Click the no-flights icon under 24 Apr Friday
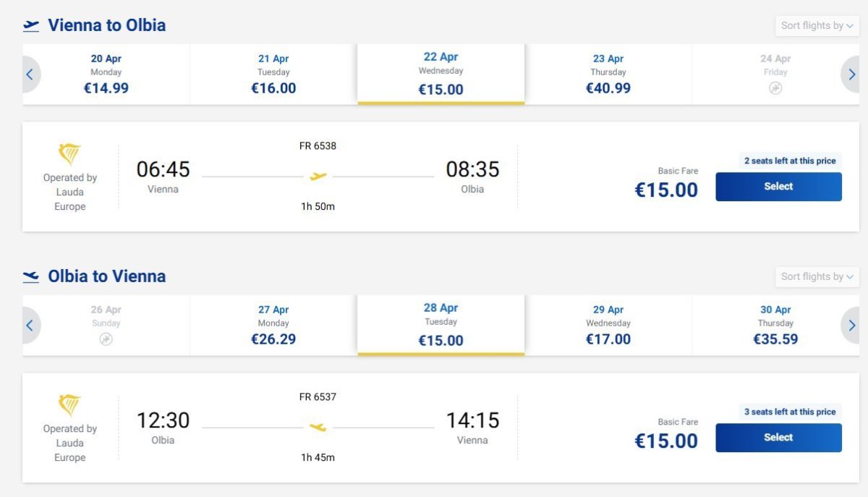This screenshot has width=868, height=497. pos(775,88)
